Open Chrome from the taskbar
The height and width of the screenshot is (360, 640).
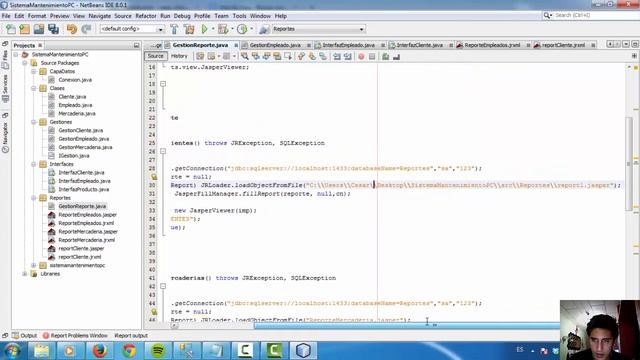(129, 350)
